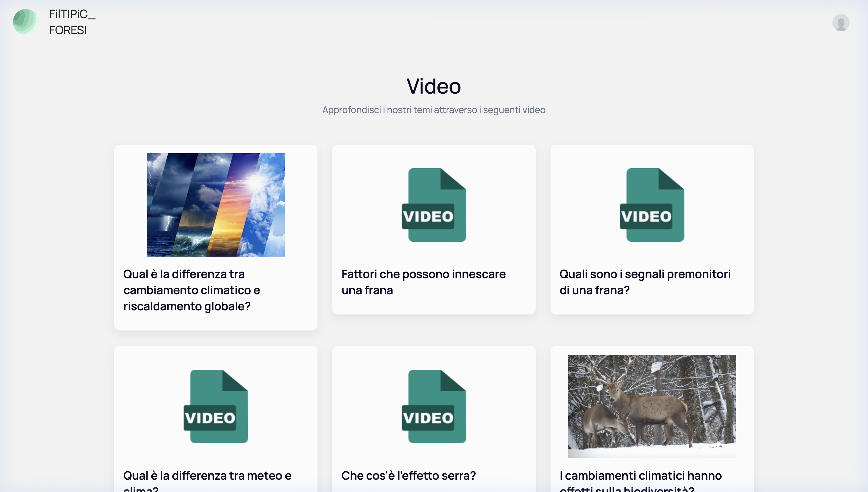Open the deer in snow video thumbnail
Viewport: 868px width, 492px height.
[652, 406]
